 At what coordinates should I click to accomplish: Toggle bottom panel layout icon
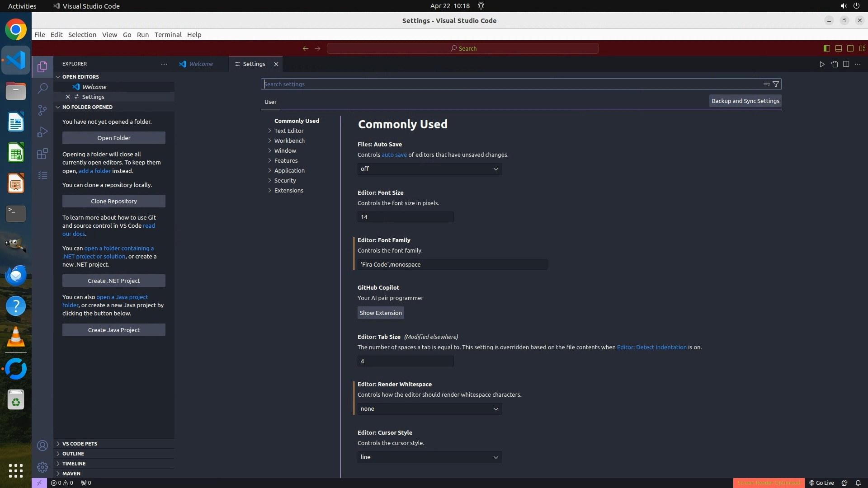click(838, 48)
